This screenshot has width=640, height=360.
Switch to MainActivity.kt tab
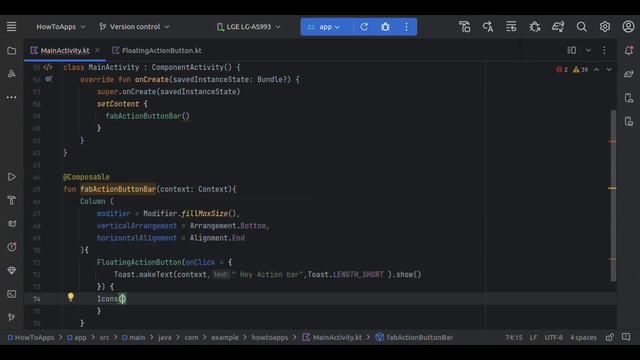click(x=64, y=51)
